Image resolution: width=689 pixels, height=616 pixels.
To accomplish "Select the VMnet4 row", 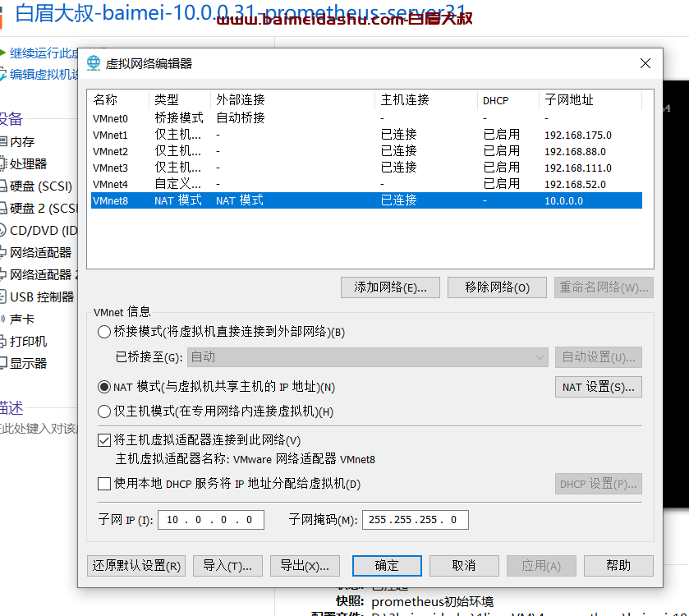I will tap(366, 184).
